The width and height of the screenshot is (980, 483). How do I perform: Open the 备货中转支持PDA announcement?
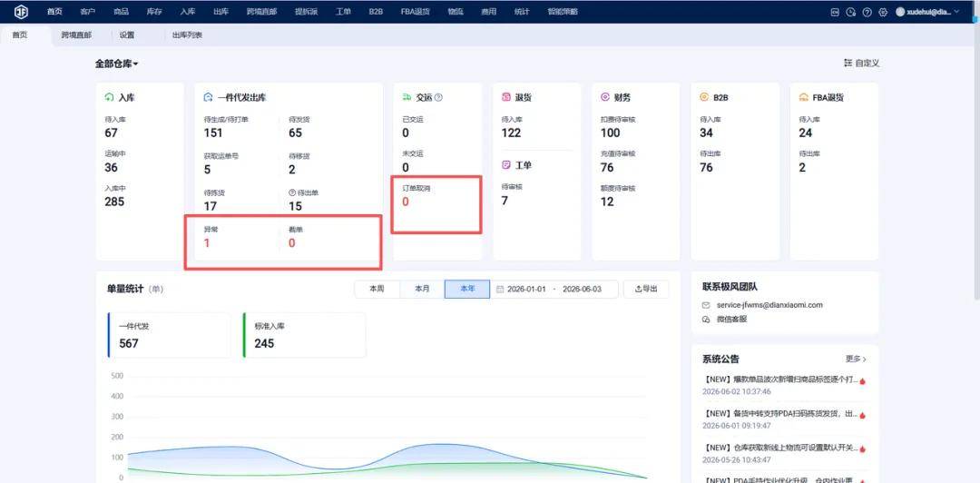780,414
